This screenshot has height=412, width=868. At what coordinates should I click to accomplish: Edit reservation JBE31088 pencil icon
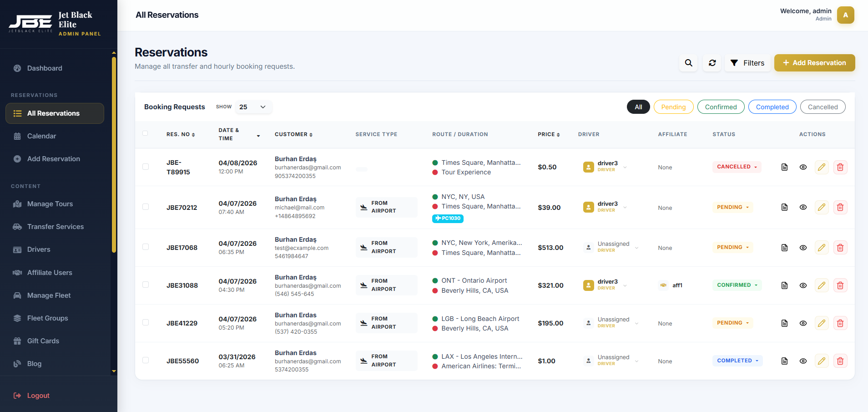(x=821, y=285)
